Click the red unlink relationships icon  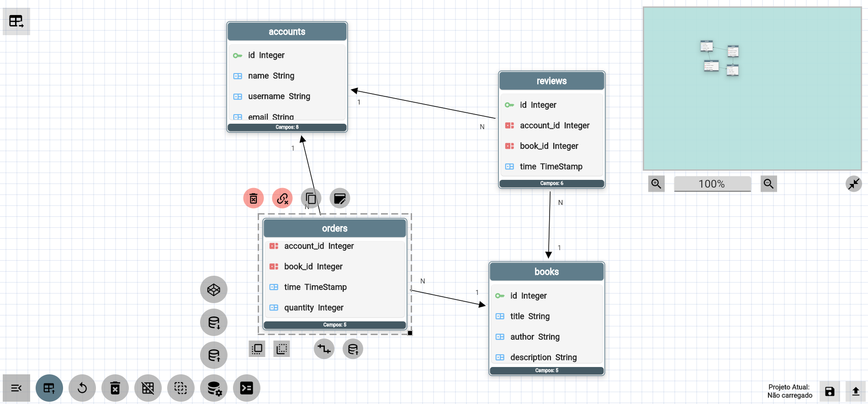click(x=282, y=199)
